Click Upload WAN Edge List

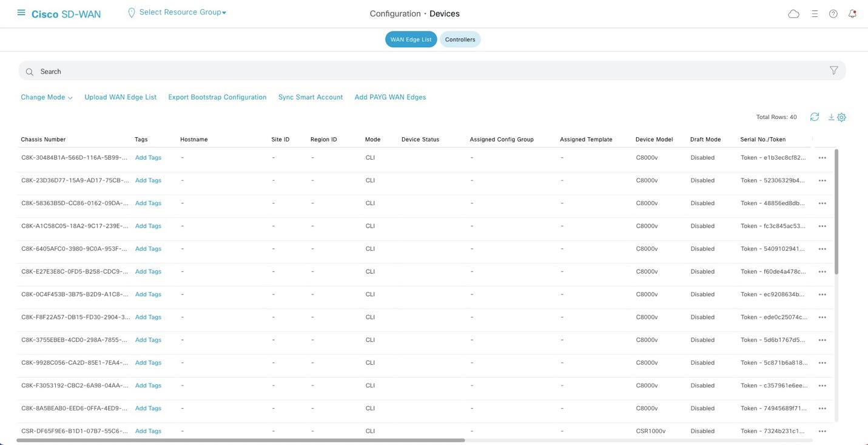pos(120,97)
